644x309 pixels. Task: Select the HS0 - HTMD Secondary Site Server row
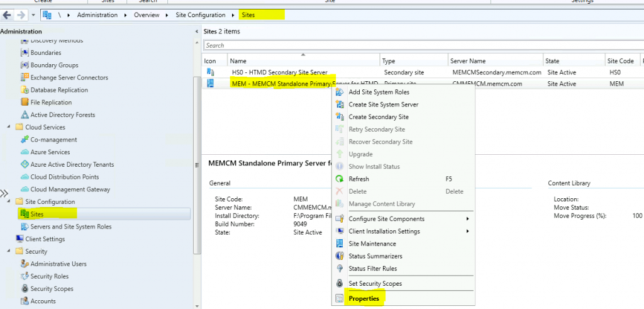coord(423,72)
